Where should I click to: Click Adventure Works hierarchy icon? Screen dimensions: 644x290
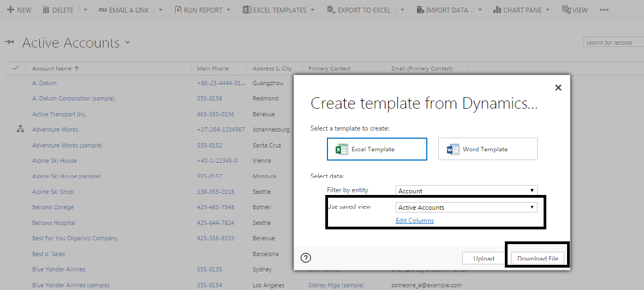tap(20, 129)
